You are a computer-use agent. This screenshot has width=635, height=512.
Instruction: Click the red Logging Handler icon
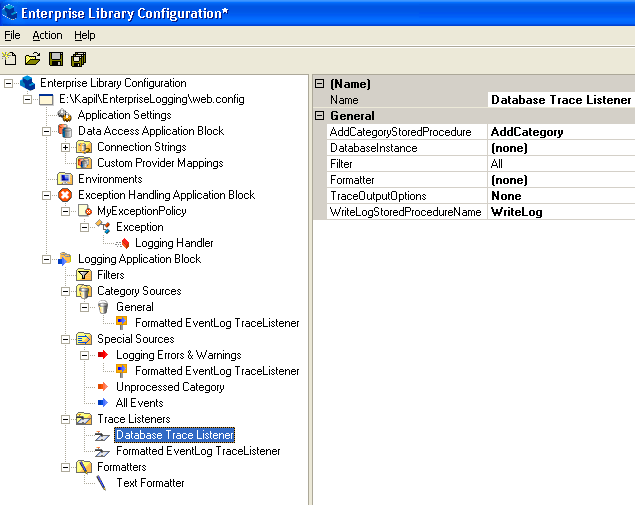click(x=122, y=243)
